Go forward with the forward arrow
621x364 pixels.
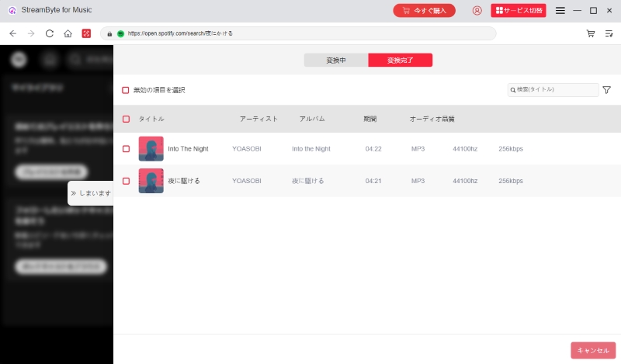[31, 33]
